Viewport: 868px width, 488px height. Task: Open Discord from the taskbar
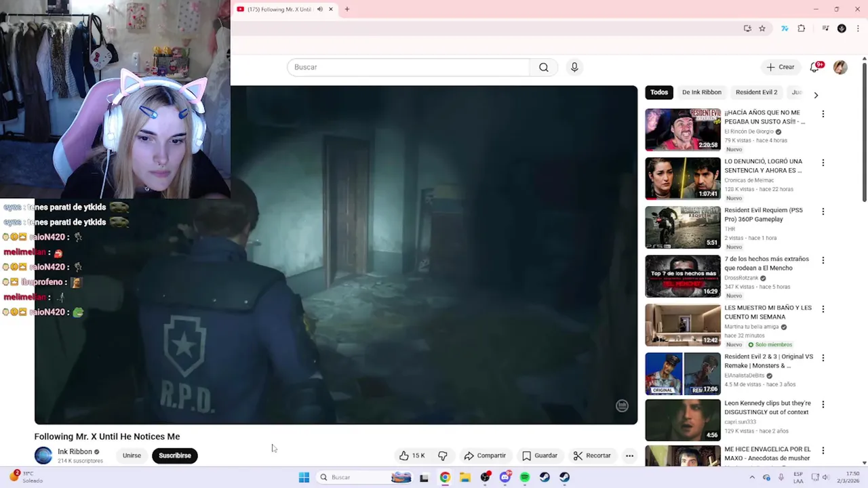point(505,477)
